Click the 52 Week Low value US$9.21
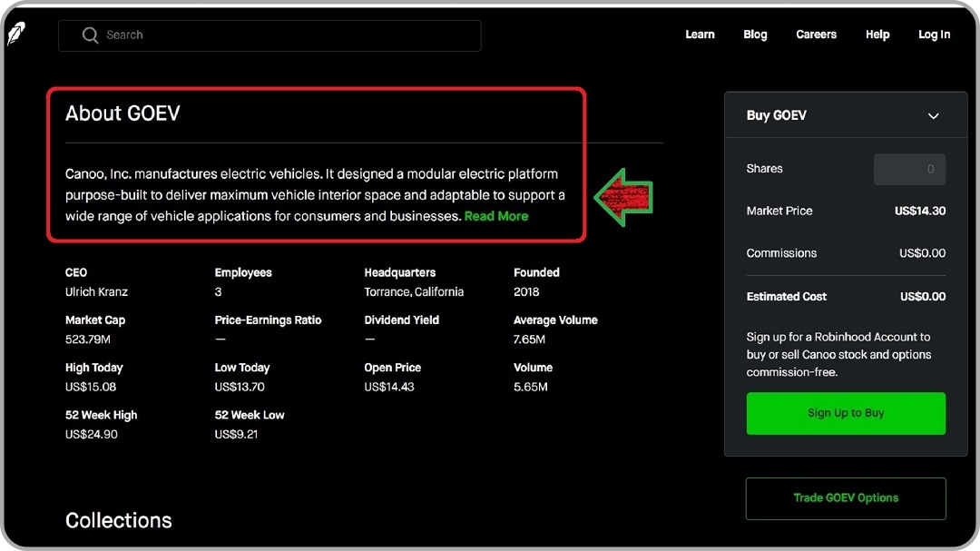Screen dimensions: 980x551 point(236,435)
